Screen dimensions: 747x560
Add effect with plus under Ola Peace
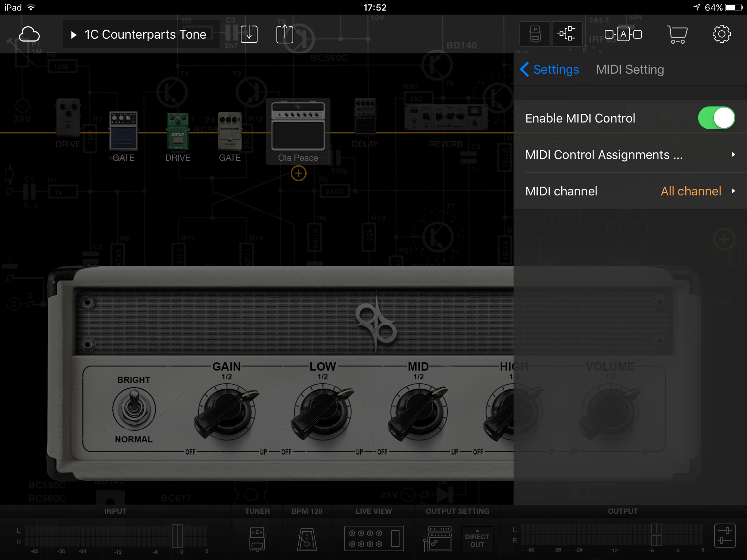coord(298,173)
